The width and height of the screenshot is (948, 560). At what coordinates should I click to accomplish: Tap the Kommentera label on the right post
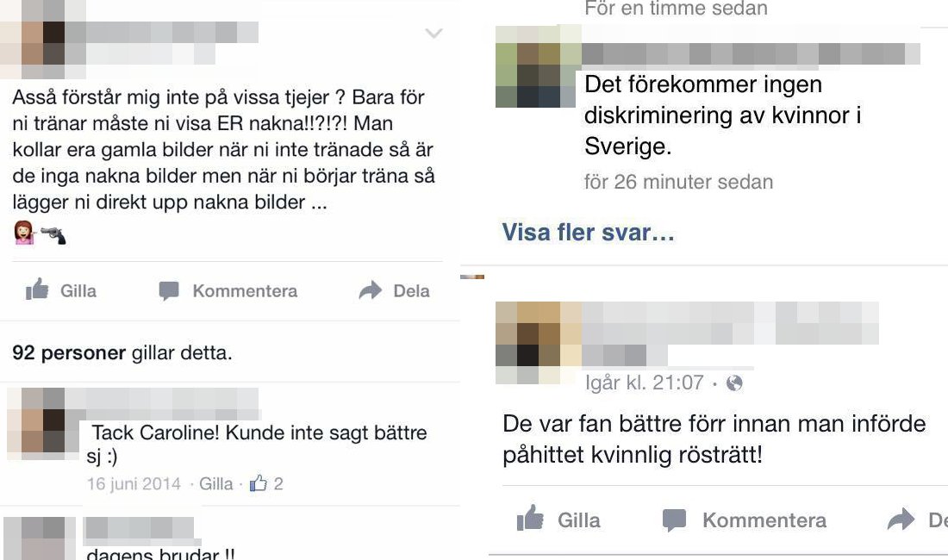[764, 520]
